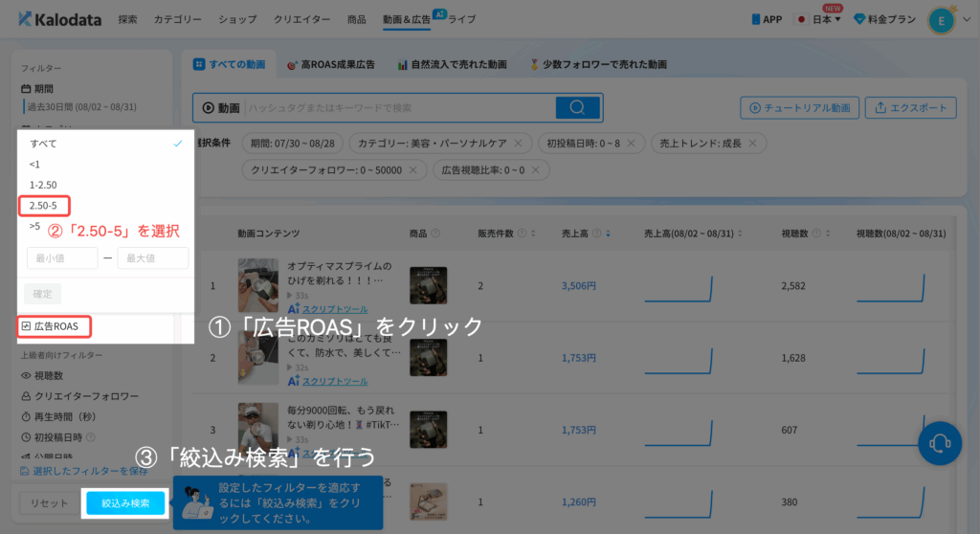Switch to the 自然流入で売れた動画 tab
This screenshot has height=534, width=980.
coord(452,64)
